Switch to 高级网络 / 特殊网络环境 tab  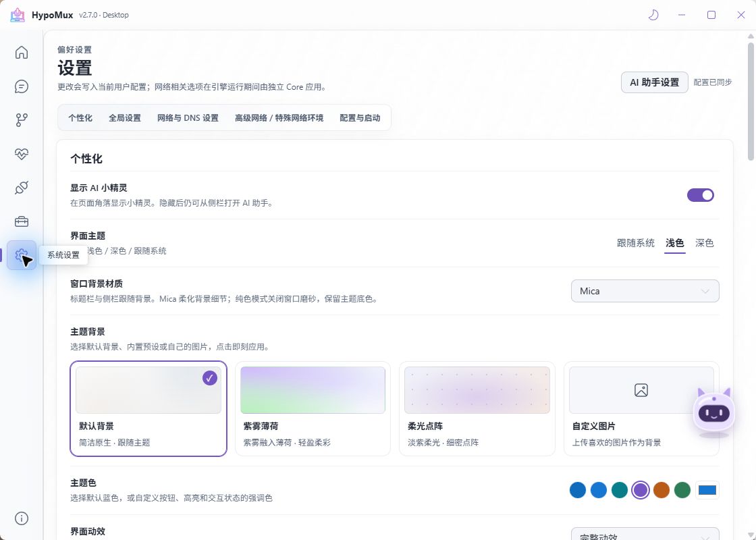(x=279, y=117)
